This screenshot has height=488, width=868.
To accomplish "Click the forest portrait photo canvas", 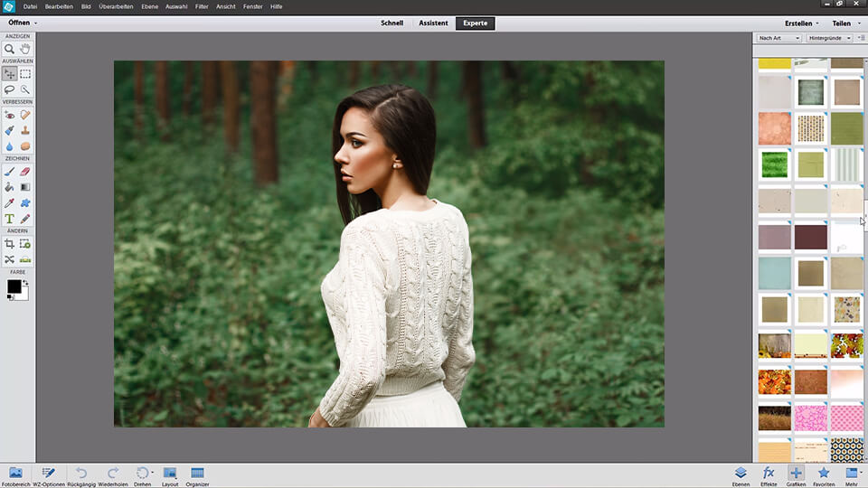I will pyautogui.click(x=389, y=243).
